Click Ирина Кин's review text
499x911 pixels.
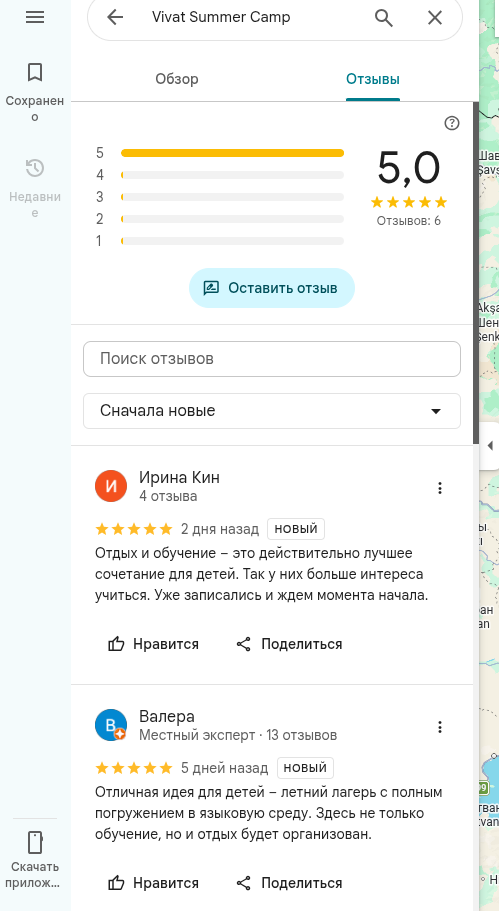click(261, 574)
